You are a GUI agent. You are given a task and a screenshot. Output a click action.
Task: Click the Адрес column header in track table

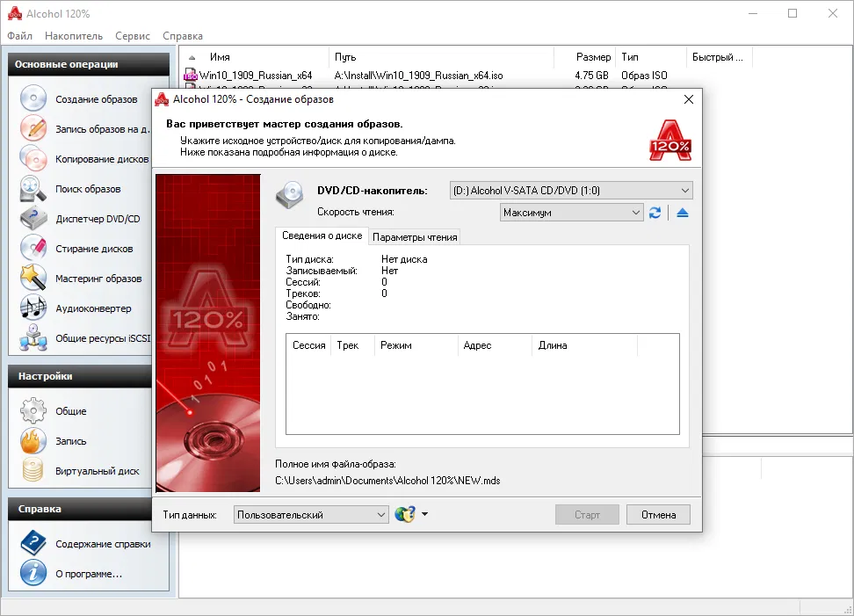pyautogui.click(x=495, y=345)
